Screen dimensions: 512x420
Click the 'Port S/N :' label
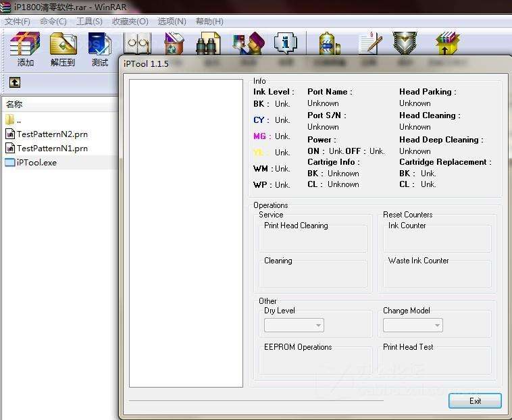pos(326,115)
